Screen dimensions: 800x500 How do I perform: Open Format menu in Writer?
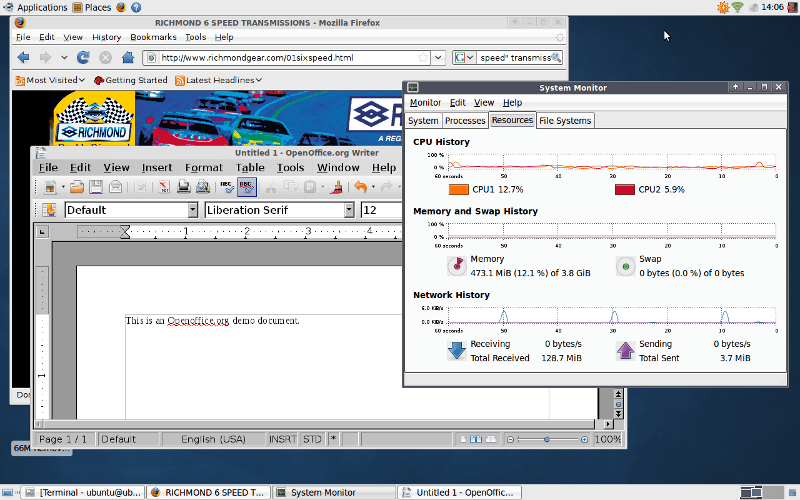tap(204, 167)
